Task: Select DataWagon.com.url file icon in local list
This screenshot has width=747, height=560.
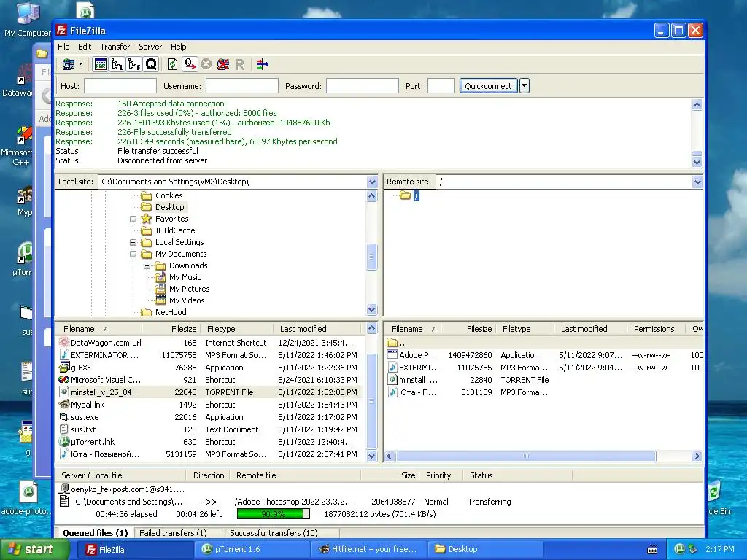Action: coord(64,343)
